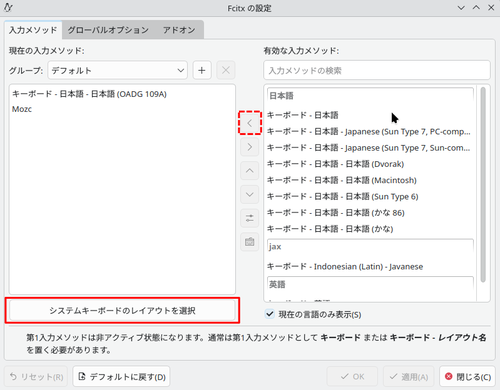Switch to アドオン tab
This screenshot has width=500, height=390.
point(179,30)
